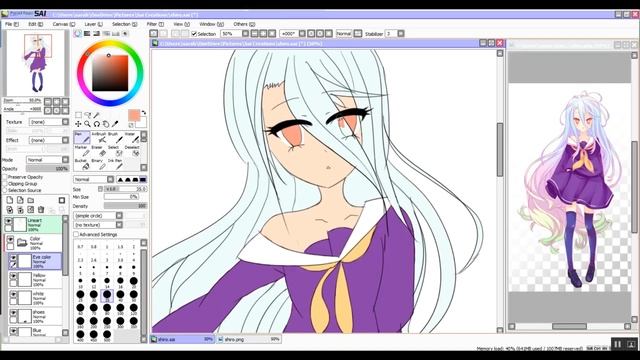
Task: Open the Selection menu
Action: pos(124,24)
